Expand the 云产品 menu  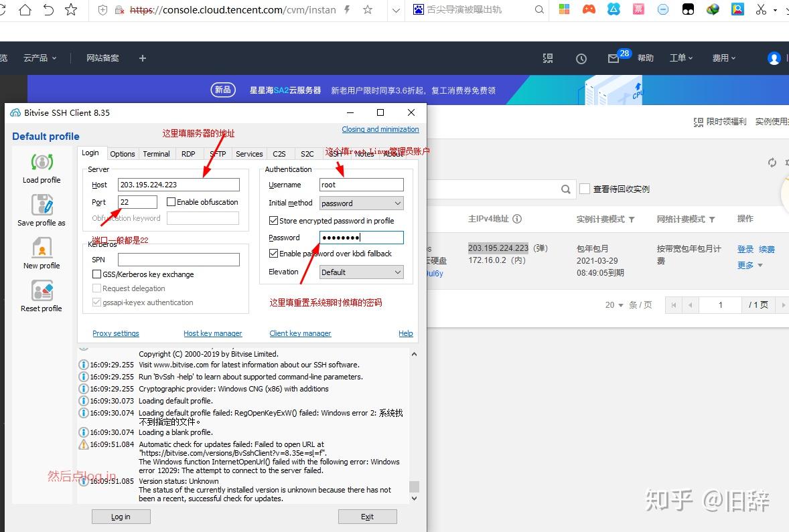tap(40, 58)
